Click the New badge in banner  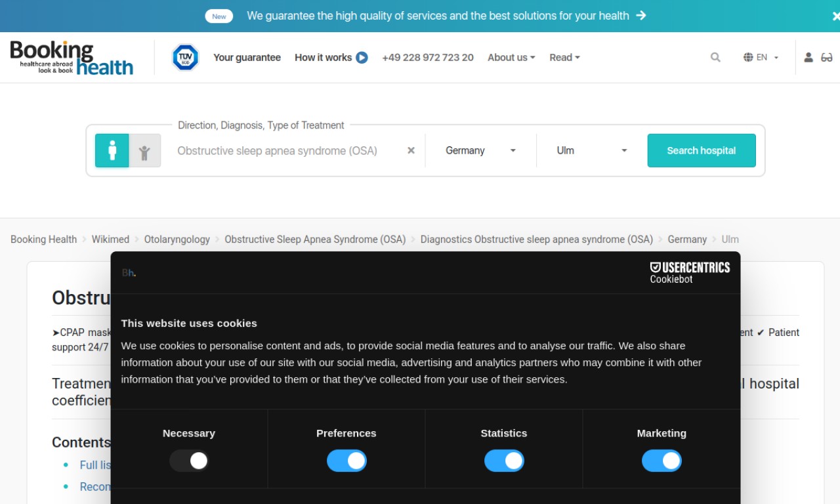click(219, 16)
